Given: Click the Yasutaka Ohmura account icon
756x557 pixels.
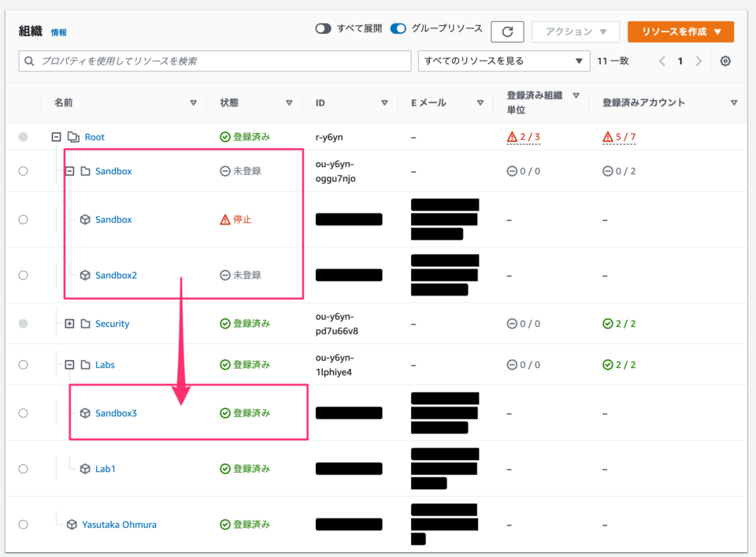Looking at the screenshot, I should [x=72, y=524].
